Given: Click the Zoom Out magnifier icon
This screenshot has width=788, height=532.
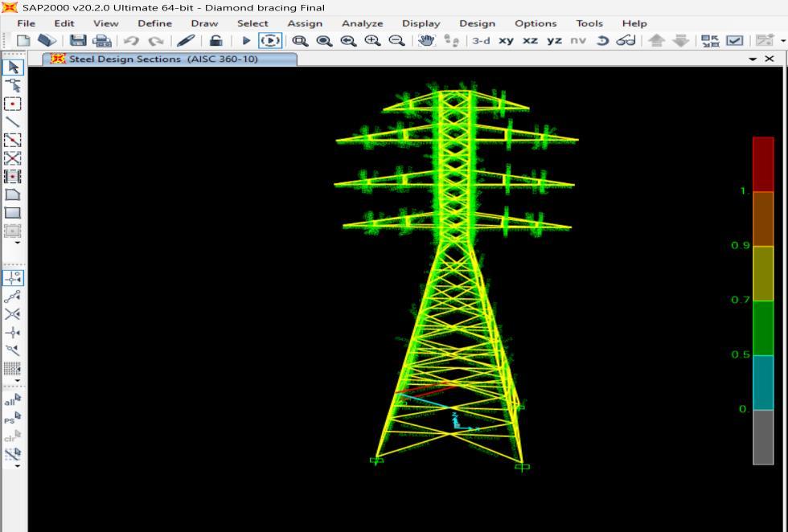Looking at the screenshot, I should point(396,41).
